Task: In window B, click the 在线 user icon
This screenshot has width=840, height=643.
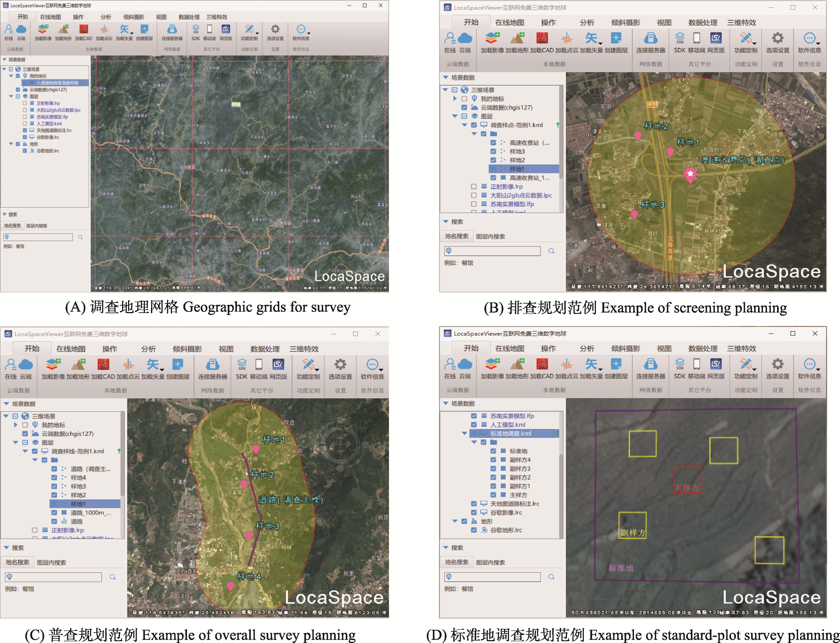Action: [x=450, y=38]
